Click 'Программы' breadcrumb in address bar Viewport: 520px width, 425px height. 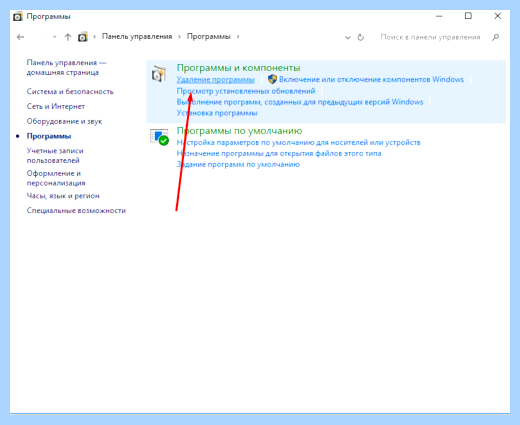coord(209,36)
